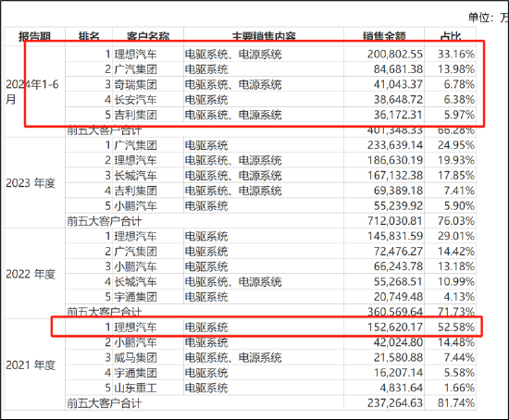Click sales amount 186,630.19
This screenshot has width=509, height=420.
[x=395, y=160]
